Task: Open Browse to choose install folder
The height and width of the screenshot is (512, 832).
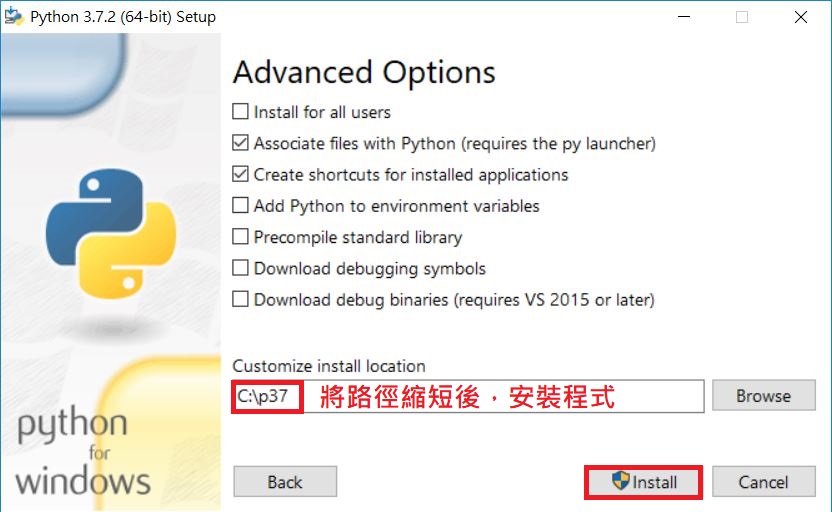Action: coord(764,395)
